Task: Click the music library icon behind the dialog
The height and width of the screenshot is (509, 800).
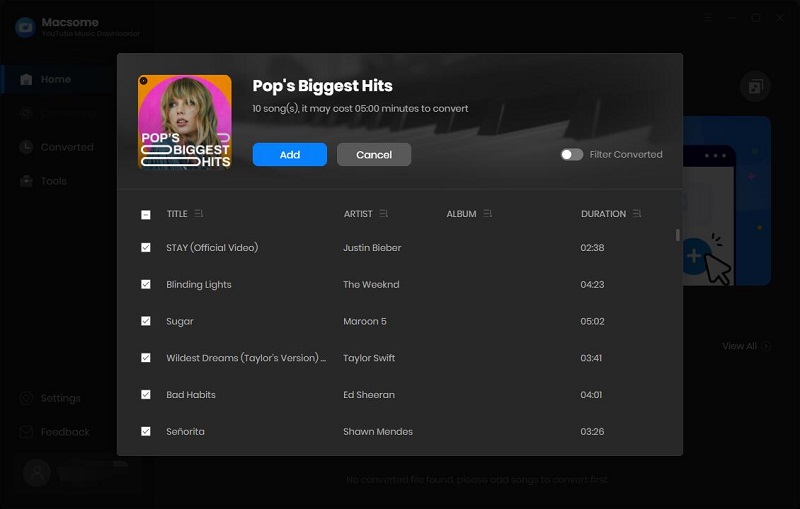Action: (x=755, y=87)
